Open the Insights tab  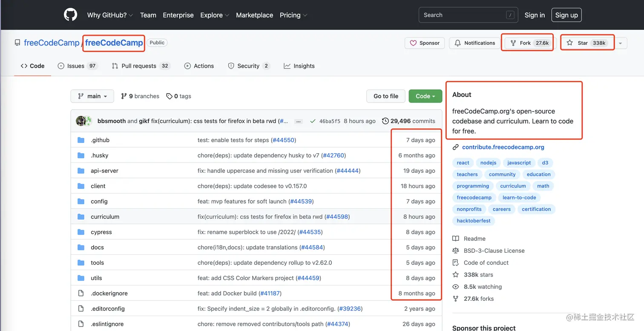click(x=299, y=66)
